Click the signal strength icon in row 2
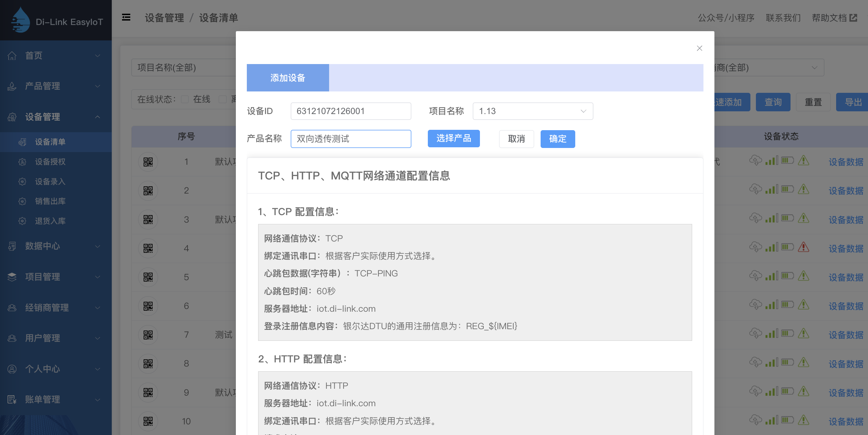The image size is (868, 435). pos(772,189)
